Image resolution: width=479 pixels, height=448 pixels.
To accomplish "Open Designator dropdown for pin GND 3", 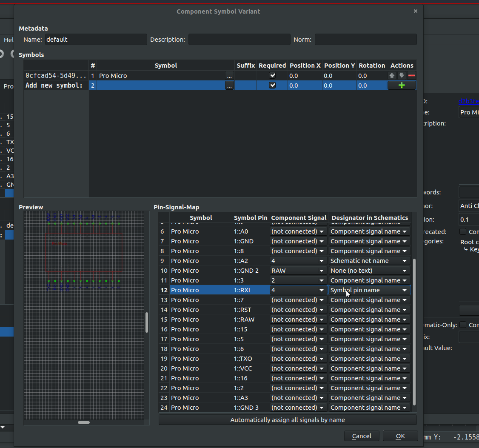I will click(x=369, y=408).
